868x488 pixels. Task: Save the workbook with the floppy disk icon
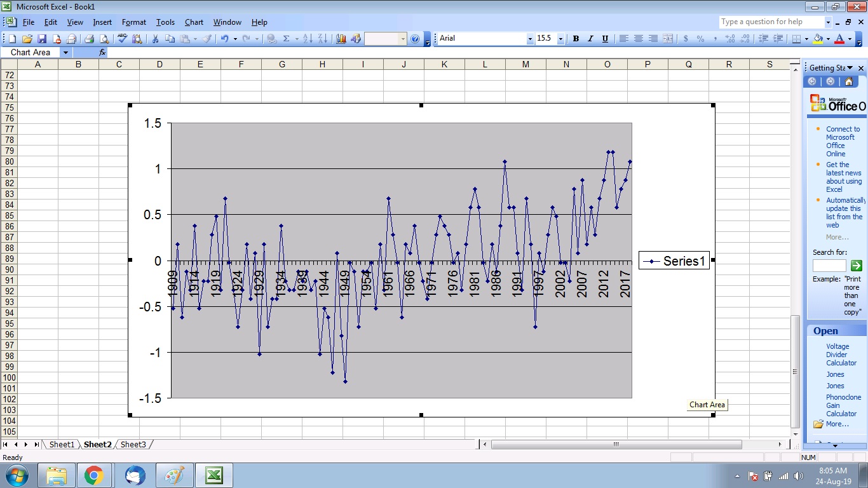point(42,39)
